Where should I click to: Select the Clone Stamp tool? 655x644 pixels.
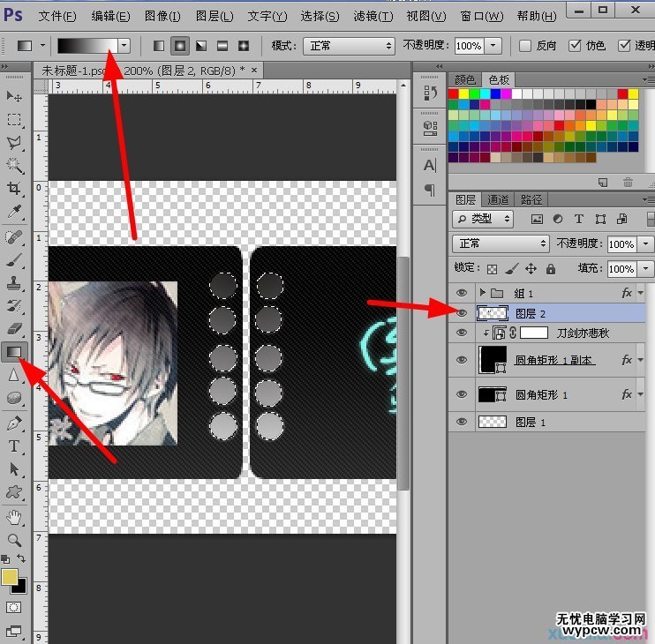tap(14, 284)
